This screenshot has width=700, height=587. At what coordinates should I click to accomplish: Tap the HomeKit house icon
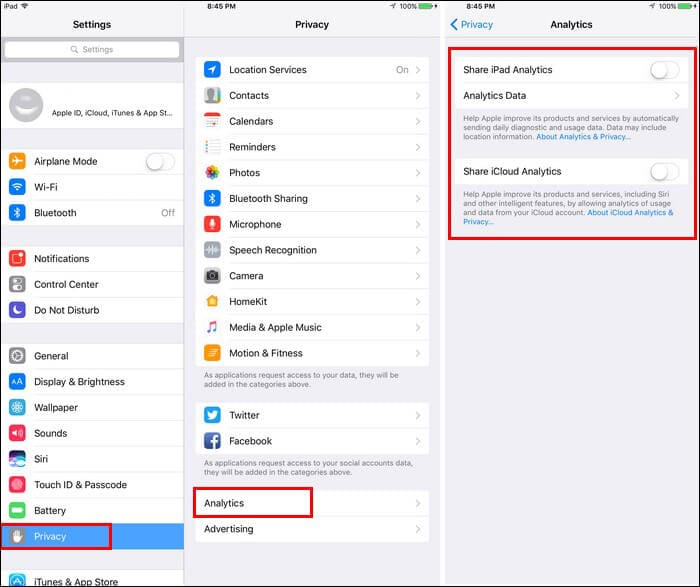coord(212,301)
